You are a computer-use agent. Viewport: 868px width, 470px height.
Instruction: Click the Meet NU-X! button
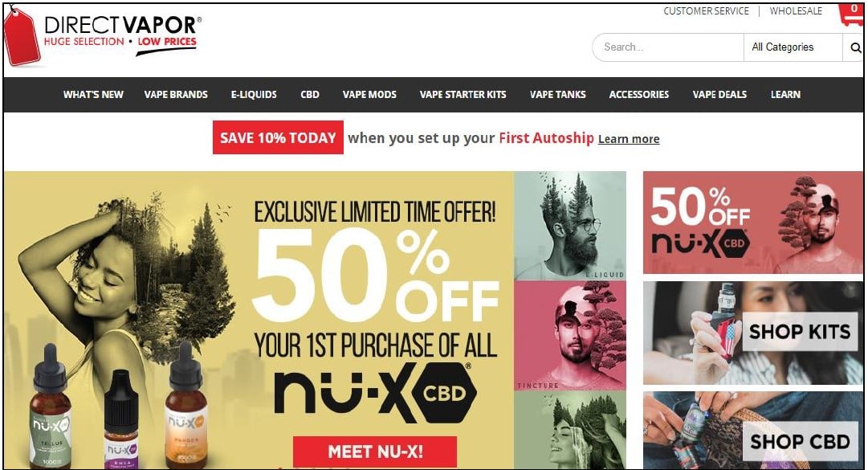coord(375,452)
